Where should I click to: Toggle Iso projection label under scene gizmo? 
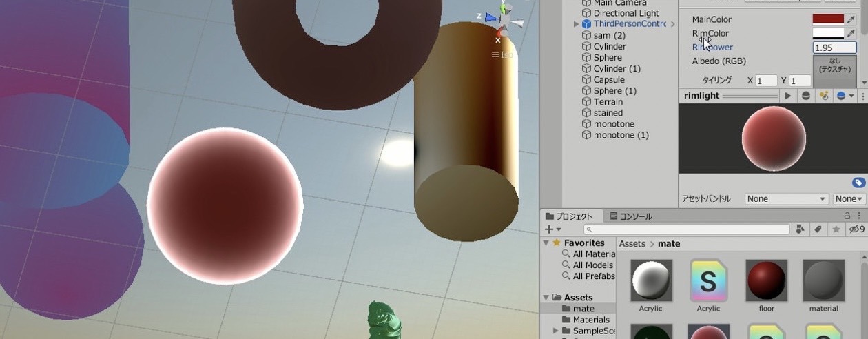point(503,54)
